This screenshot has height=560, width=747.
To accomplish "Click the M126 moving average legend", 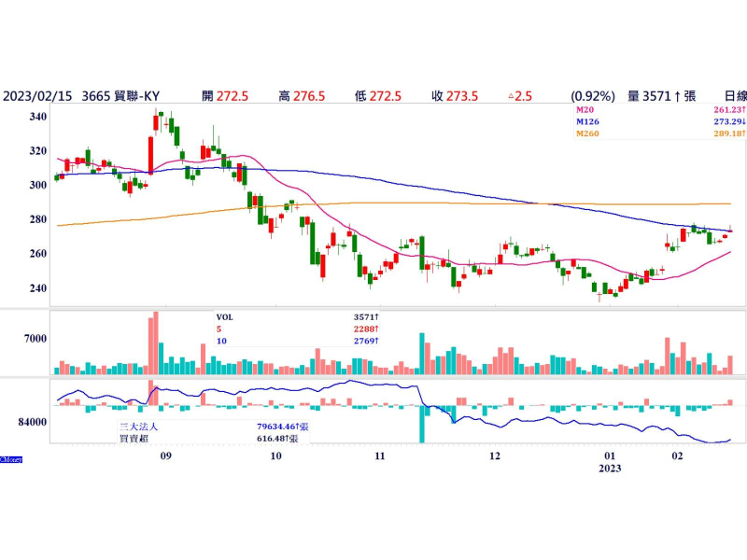I will click(x=587, y=122).
